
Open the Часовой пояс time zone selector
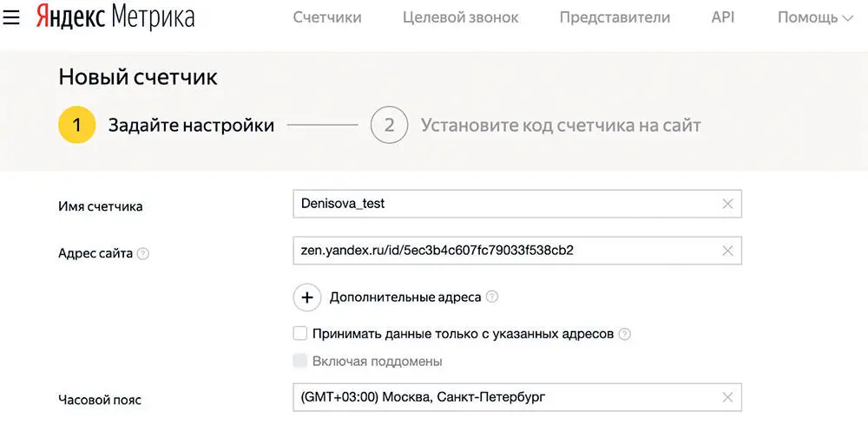503,397
